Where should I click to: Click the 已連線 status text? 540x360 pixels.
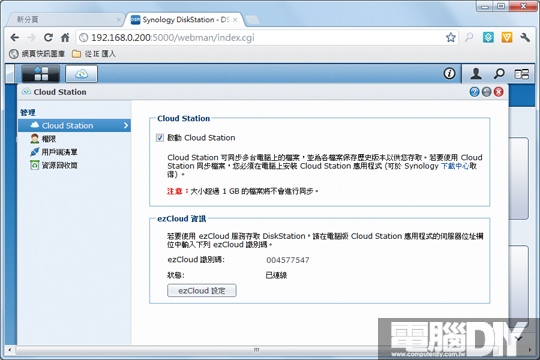pos(276,275)
